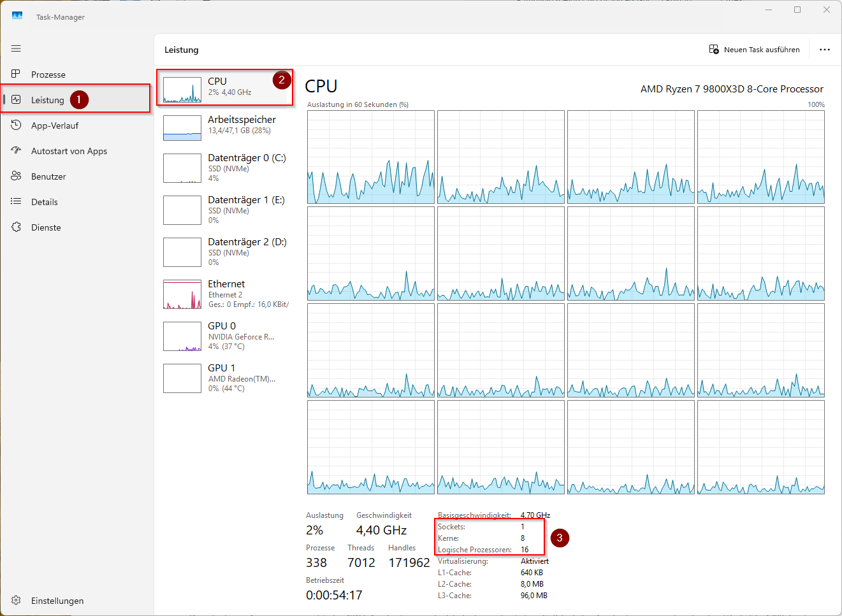Select Datenträger 0 (C:) graph thumbnail
Viewport: 842px width, 616px height.
[x=182, y=168]
